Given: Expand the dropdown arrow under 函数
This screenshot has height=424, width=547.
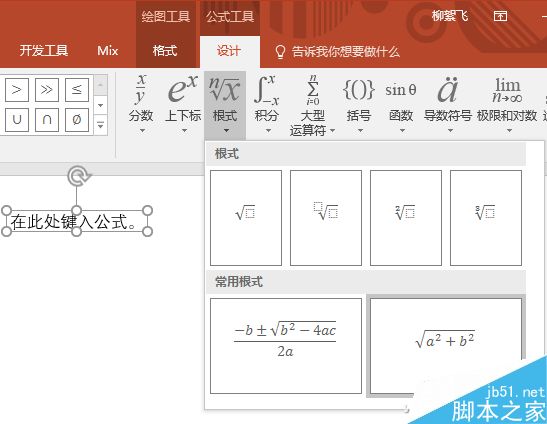Looking at the screenshot, I should click(x=402, y=131).
